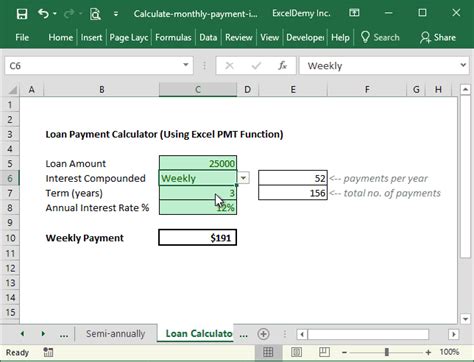Click horizontal scrollbar right arrow
Screen dimensions: 474x362
(x=453, y=334)
